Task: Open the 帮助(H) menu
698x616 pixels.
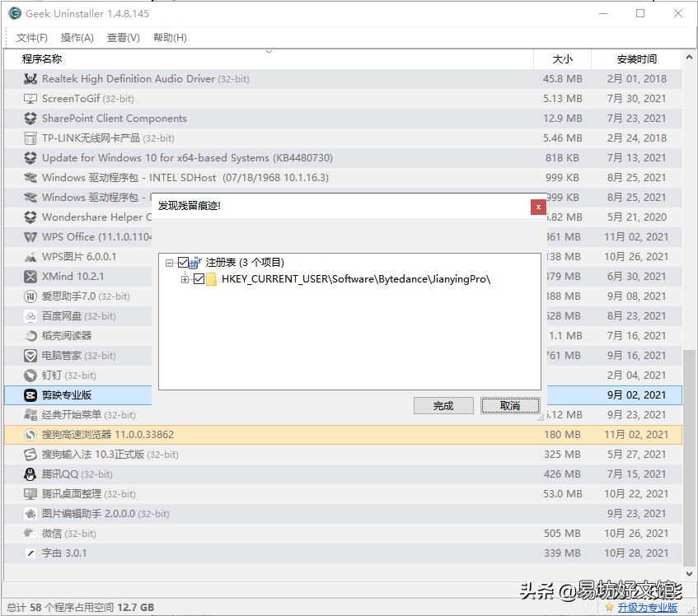Action: tap(170, 38)
